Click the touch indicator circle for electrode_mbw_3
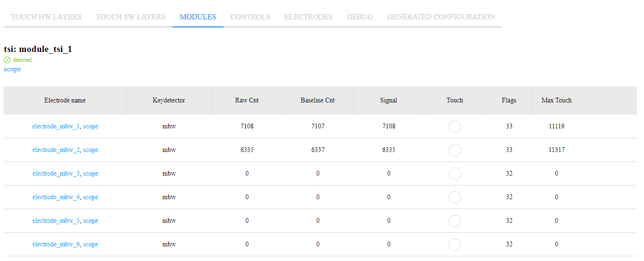Image resolution: width=644 pixels, height=261 pixels. pyautogui.click(x=455, y=174)
